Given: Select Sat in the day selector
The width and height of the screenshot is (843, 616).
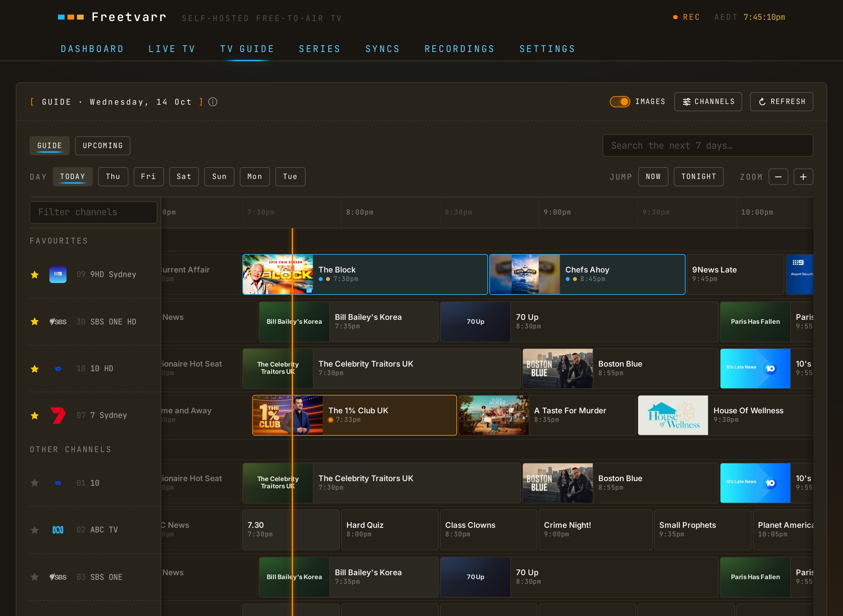Looking at the screenshot, I should [x=184, y=177].
